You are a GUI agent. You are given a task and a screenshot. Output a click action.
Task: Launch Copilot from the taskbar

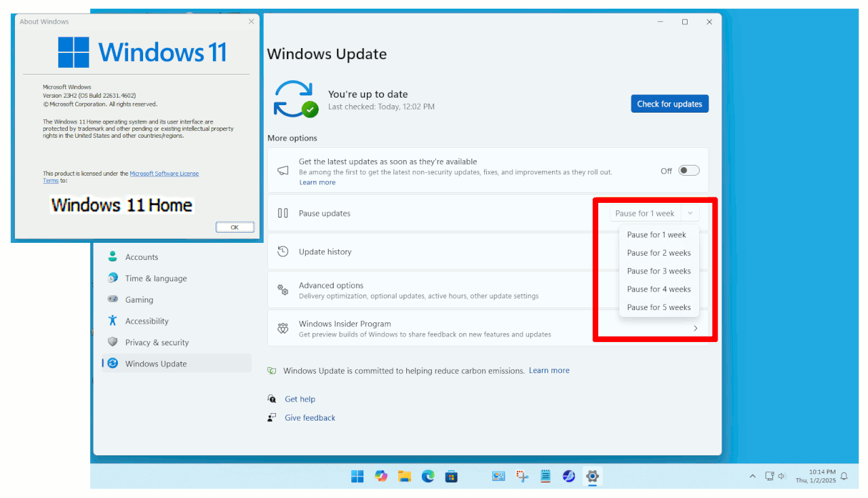(x=381, y=476)
